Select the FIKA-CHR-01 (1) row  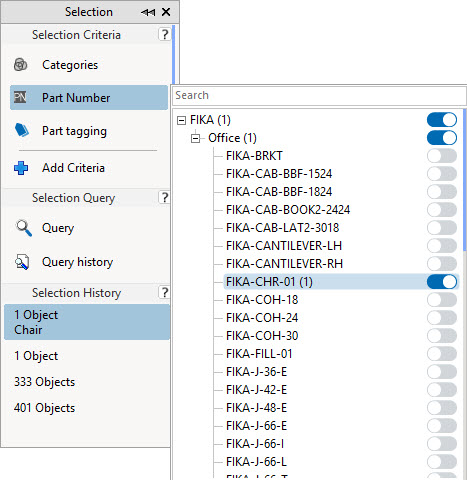[341, 282]
